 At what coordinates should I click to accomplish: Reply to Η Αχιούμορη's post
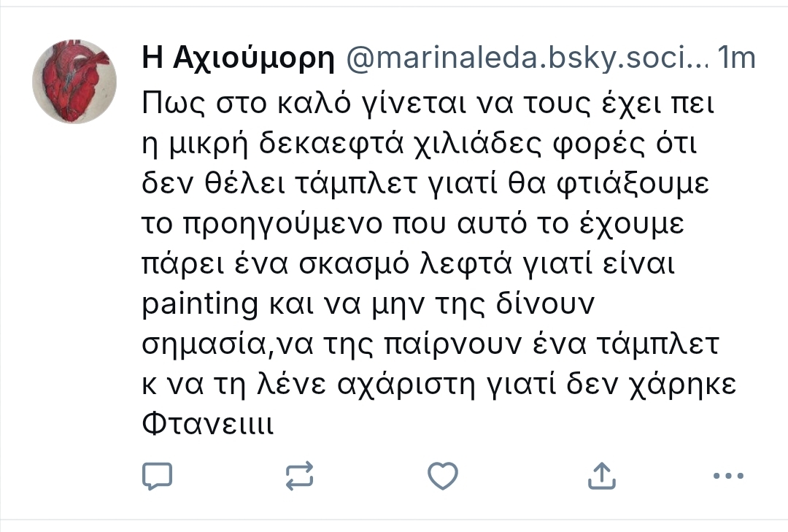(x=157, y=476)
